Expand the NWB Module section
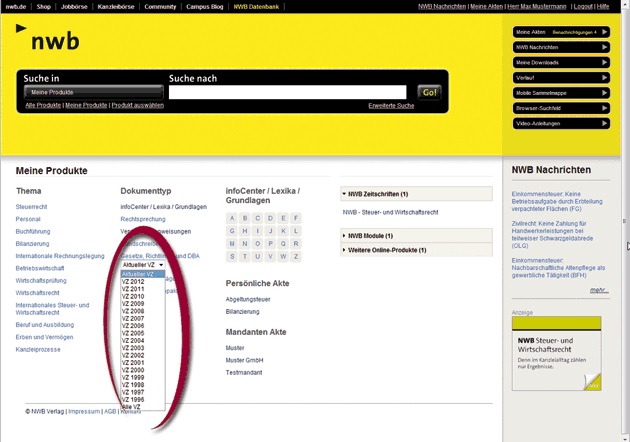This screenshot has height=442, width=630. (x=346, y=236)
